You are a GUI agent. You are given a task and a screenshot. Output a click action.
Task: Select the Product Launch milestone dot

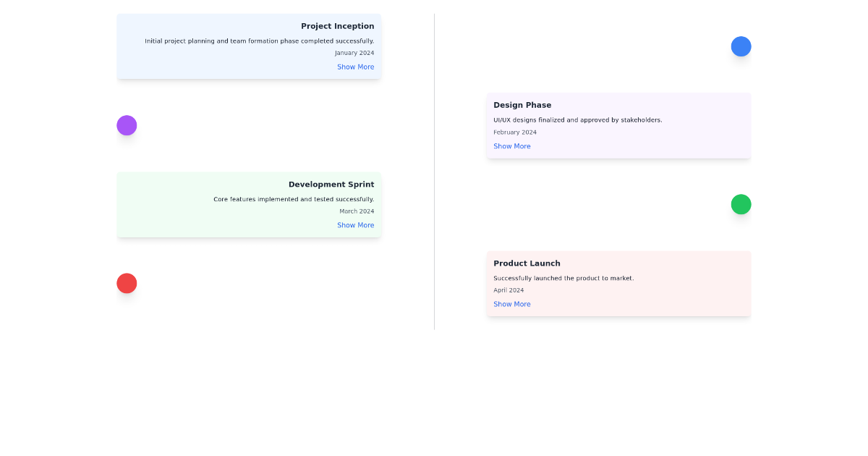point(127,283)
